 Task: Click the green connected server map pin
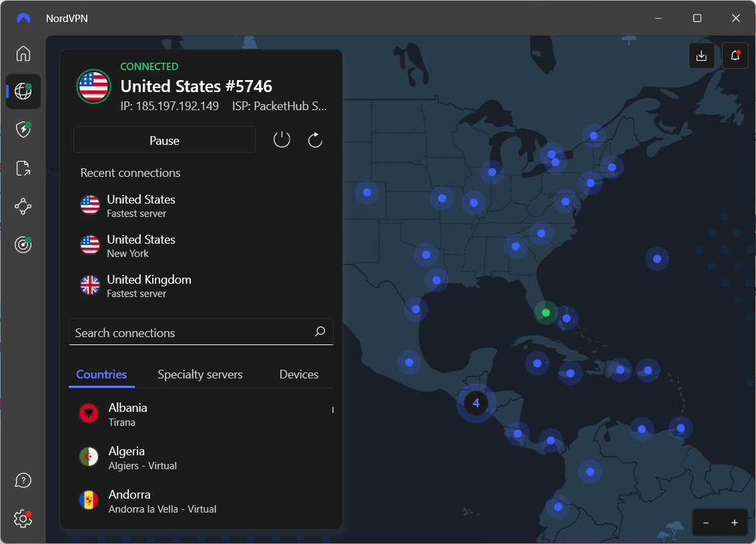[x=546, y=313]
